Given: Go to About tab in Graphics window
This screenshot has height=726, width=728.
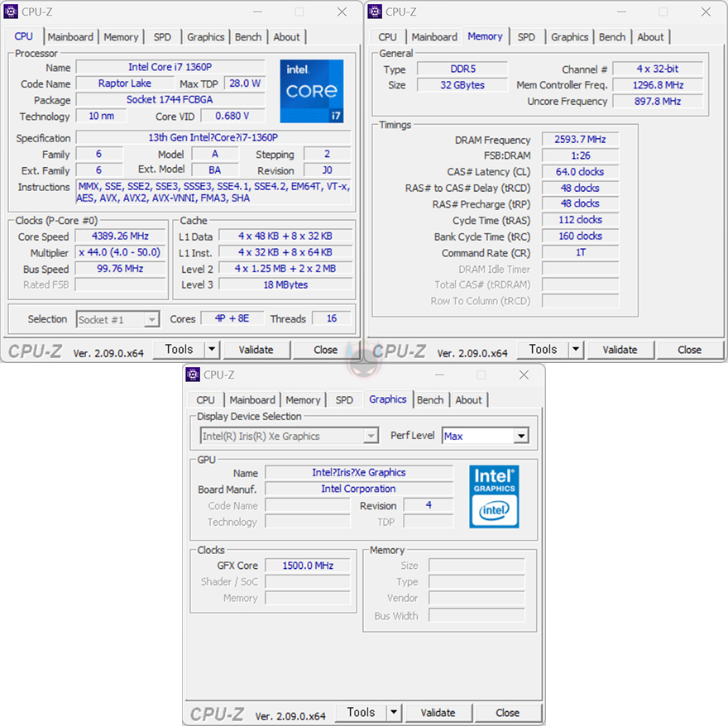Looking at the screenshot, I should (x=468, y=400).
